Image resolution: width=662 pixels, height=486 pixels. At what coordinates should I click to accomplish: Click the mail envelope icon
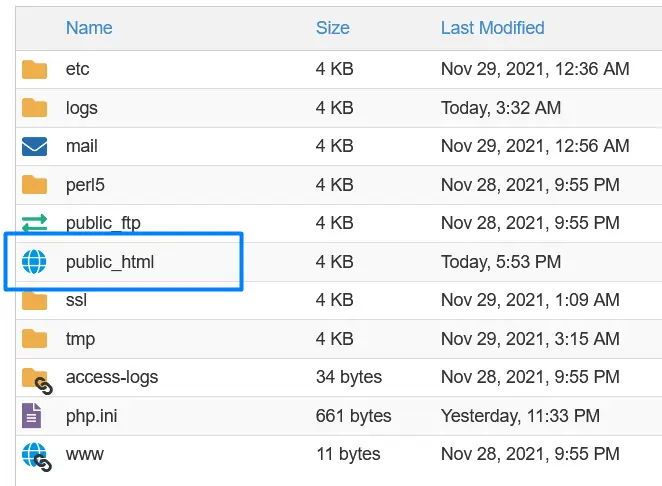pyautogui.click(x=35, y=147)
